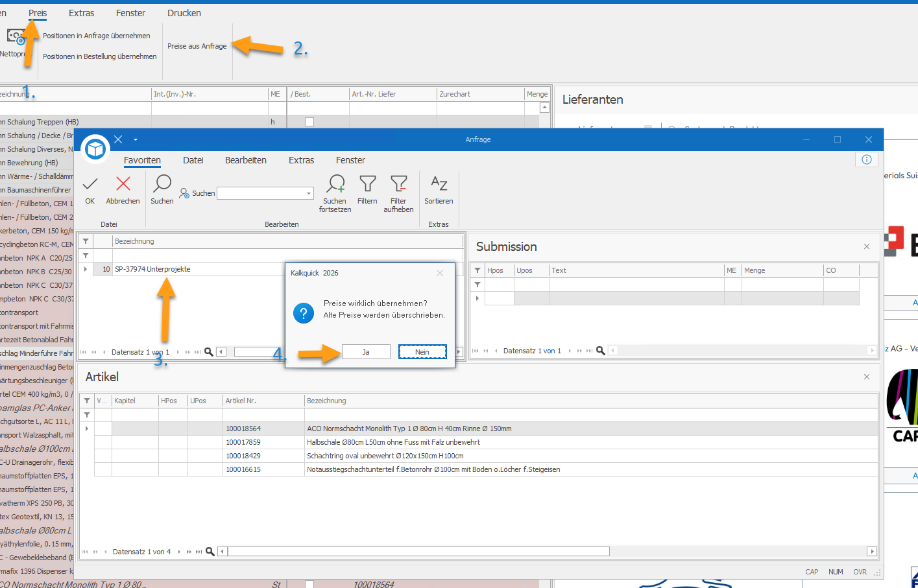
Task: Click the quick-access X icon beside the cube logo
Action: (x=118, y=139)
